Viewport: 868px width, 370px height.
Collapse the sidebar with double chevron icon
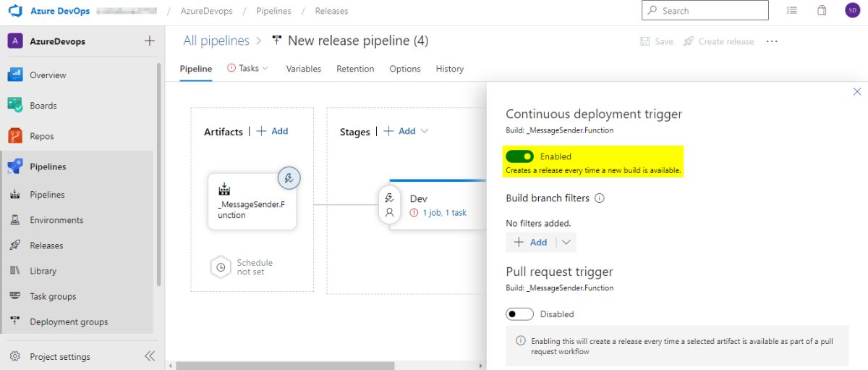coord(150,356)
